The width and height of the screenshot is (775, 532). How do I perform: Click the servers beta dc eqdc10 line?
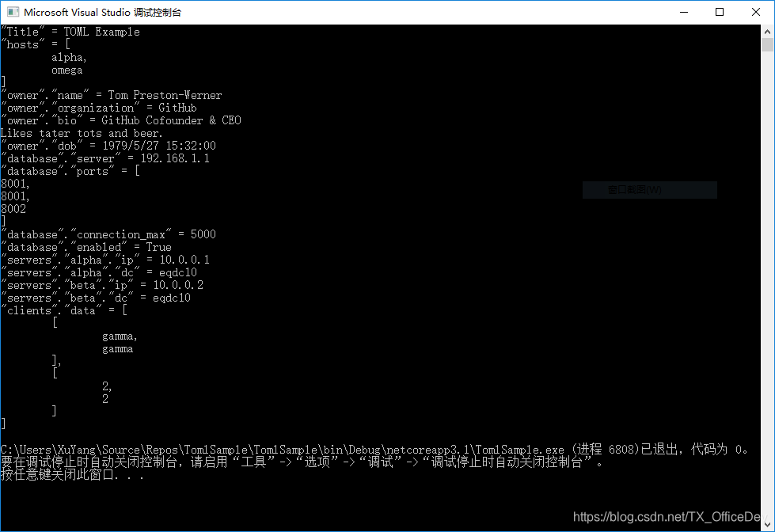coord(96,298)
